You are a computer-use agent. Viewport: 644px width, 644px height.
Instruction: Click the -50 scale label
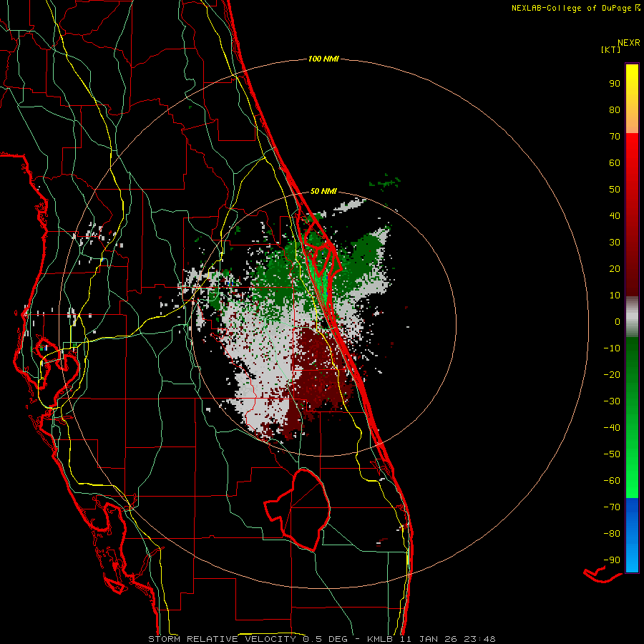coord(612,454)
